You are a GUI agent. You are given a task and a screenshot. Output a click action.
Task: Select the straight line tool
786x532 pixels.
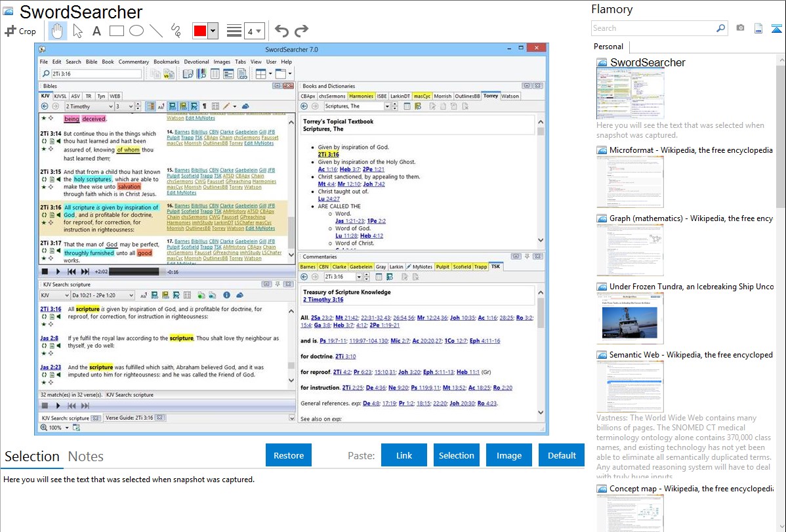coord(155,31)
